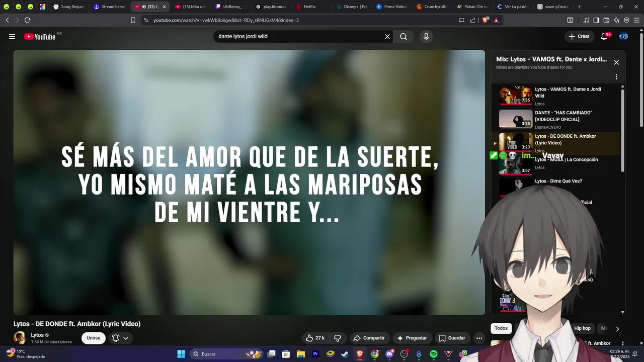Open Brave Leo AI sparkle icon
Viewport: 644px width, 362px height.
[x=616, y=20]
